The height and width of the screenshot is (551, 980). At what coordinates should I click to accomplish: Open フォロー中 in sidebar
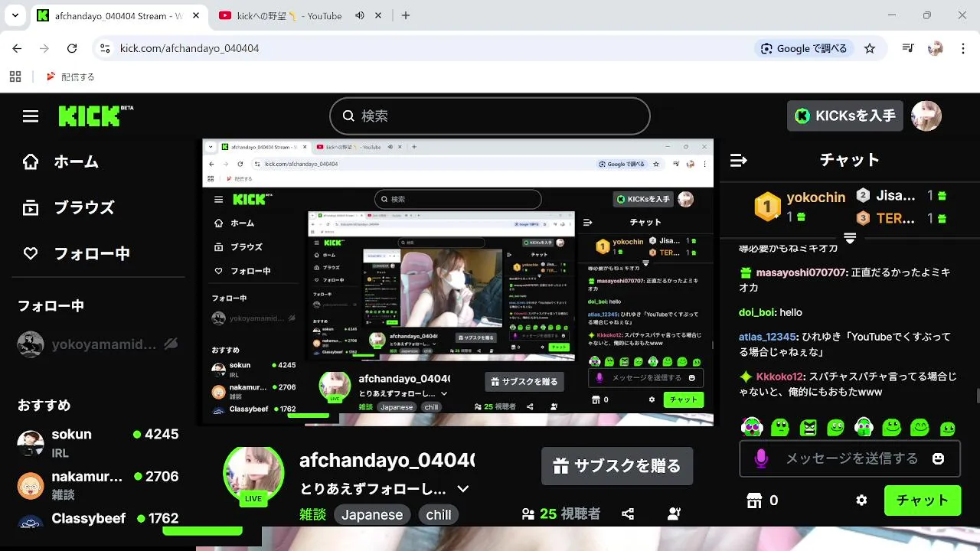(77, 254)
